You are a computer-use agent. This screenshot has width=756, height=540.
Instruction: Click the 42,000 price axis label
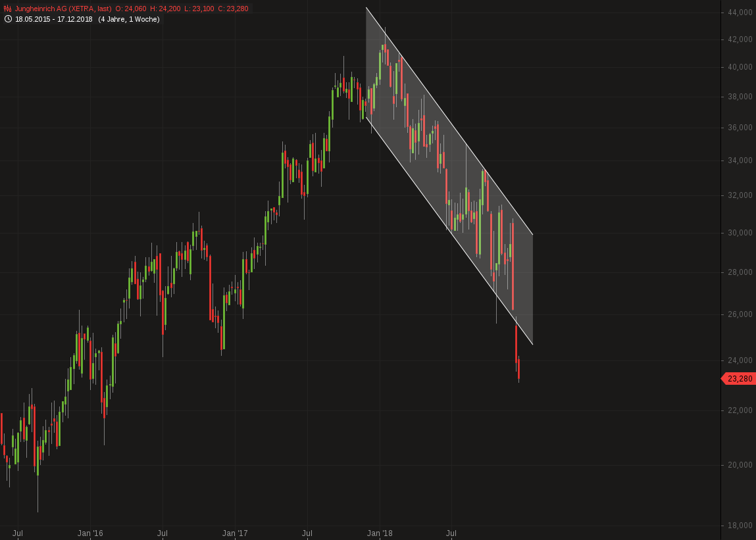(740, 39)
